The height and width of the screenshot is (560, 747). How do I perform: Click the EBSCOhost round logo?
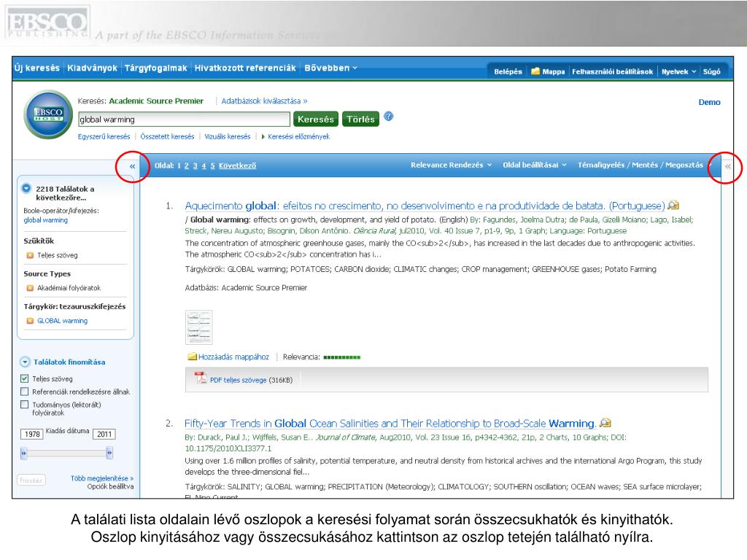click(x=48, y=114)
